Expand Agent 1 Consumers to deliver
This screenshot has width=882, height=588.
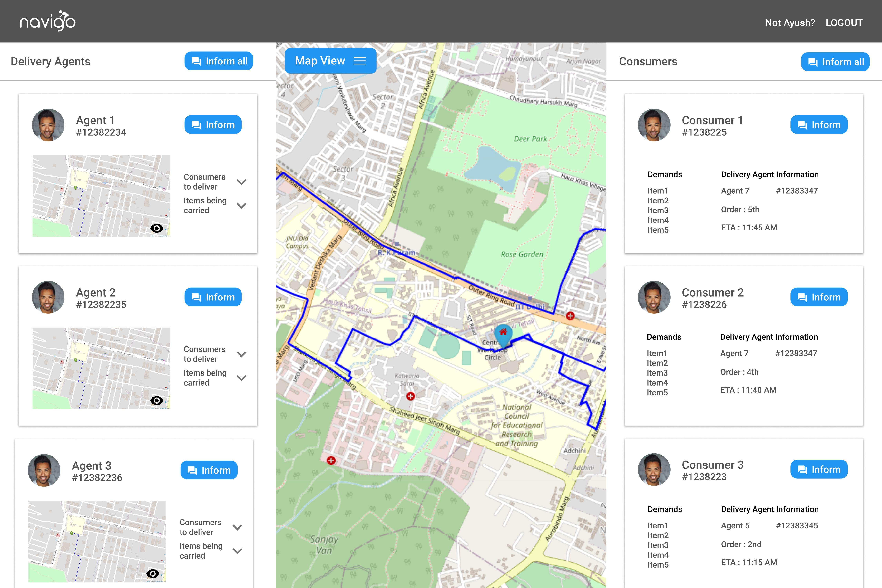click(241, 182)
